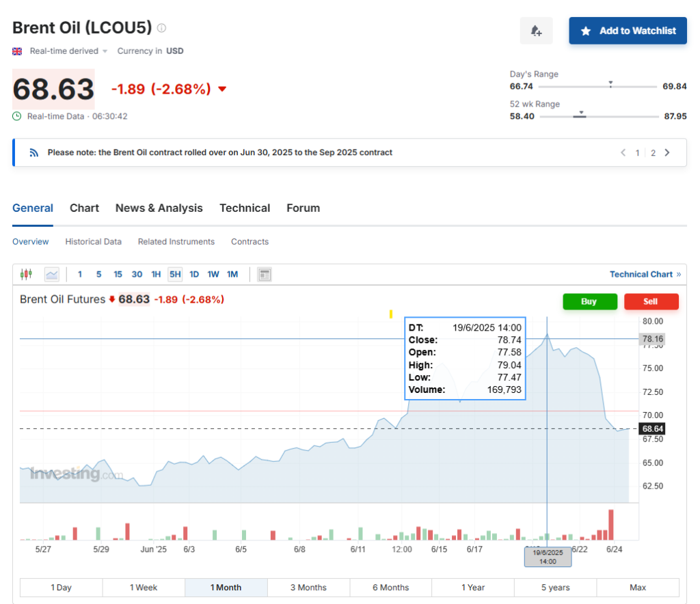Screen dimensions: 700x604
Task: Select the 1 Day range button
Action: [x=61, y=588]
